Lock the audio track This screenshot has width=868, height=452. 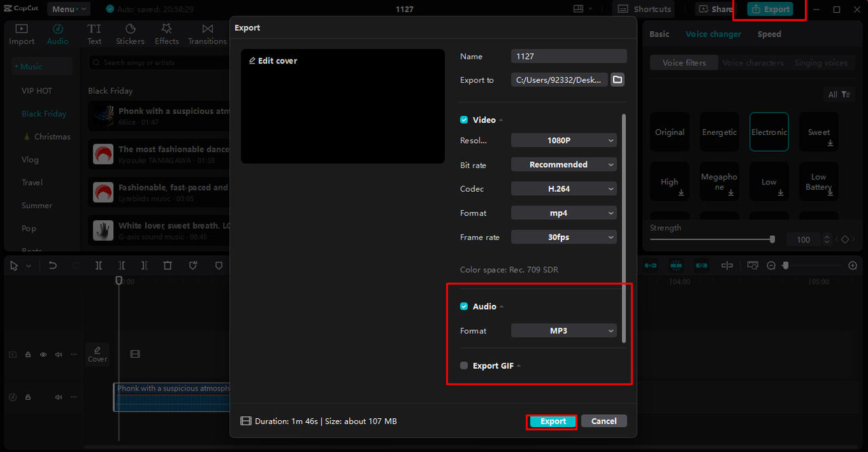pos(28,397)
